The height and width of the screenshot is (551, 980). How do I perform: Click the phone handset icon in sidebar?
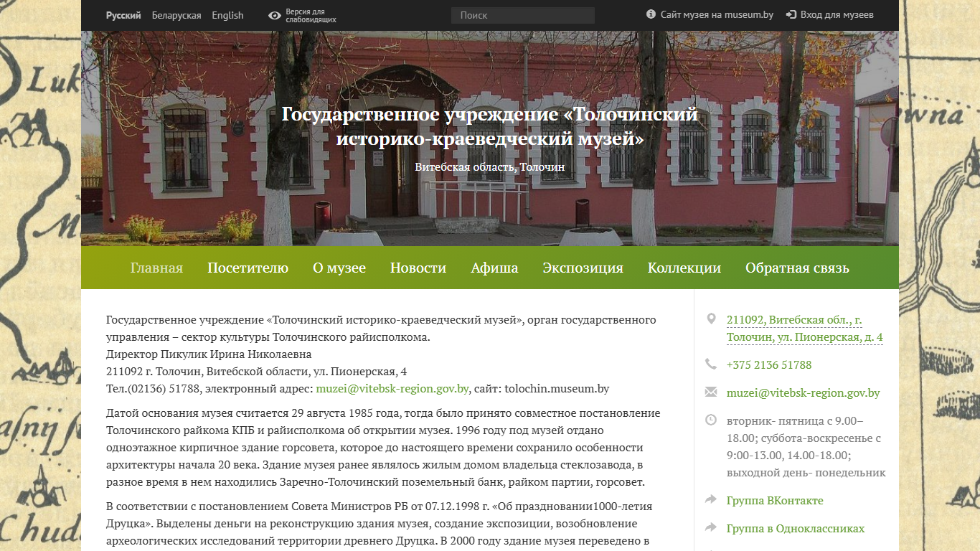(x=711, y=364)
